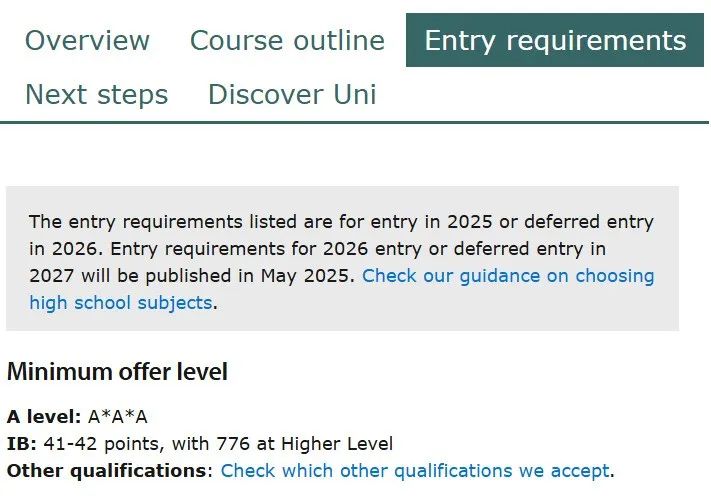
Task: Switch to the Overview tab
Action: 87,40
